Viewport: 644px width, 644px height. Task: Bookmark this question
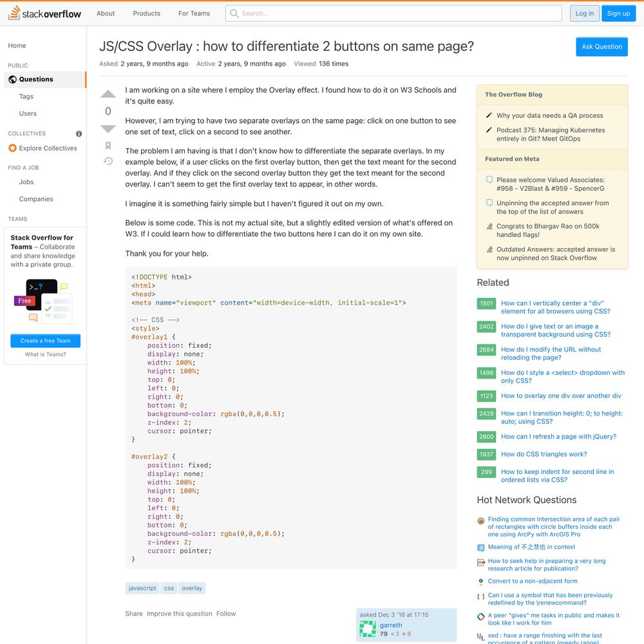click(108, 146)
